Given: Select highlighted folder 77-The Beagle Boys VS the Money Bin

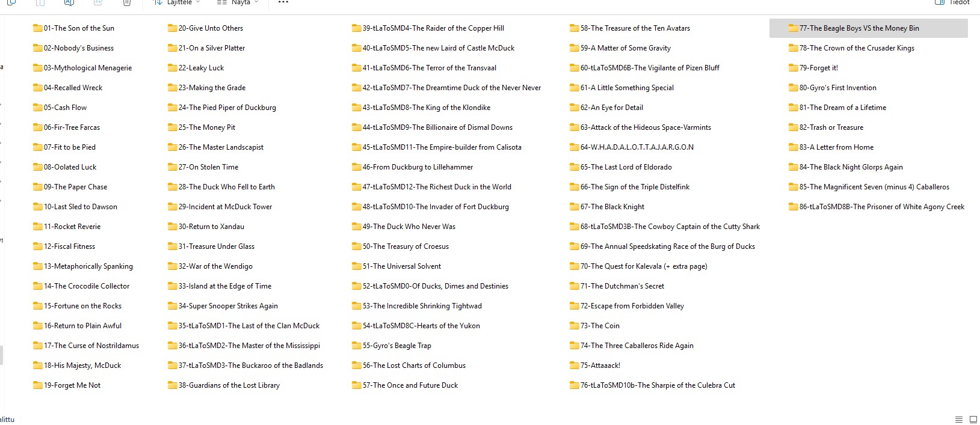Looking at the screenshot, I should (869, 28).
